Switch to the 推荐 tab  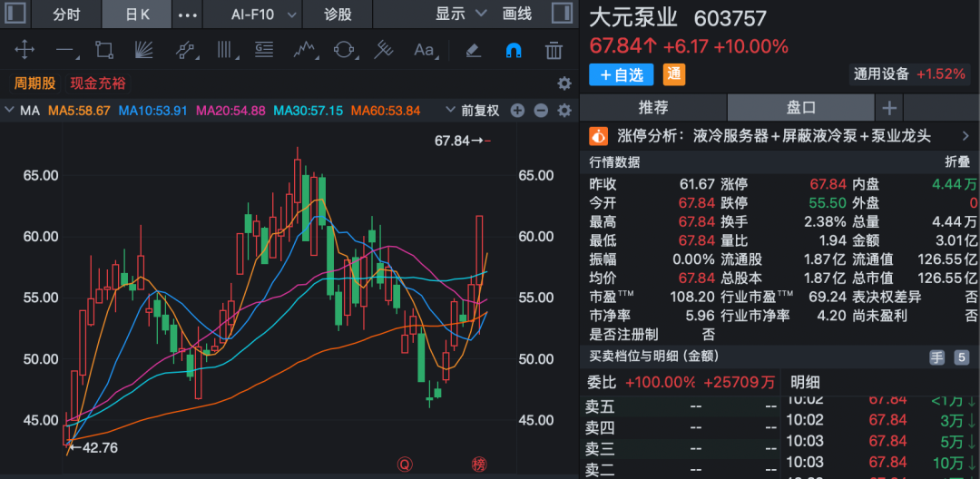pos(653,108)
